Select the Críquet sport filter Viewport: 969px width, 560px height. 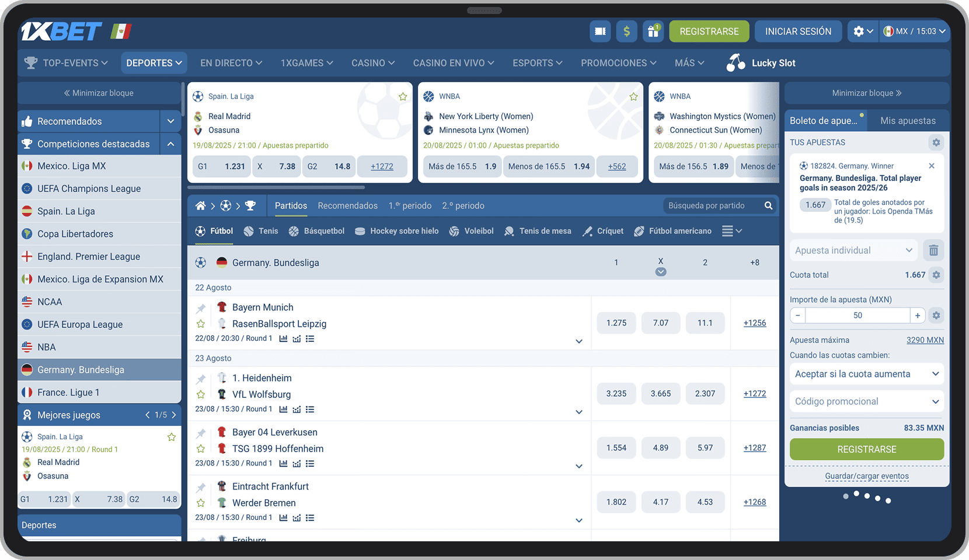(x=602, y=231)
